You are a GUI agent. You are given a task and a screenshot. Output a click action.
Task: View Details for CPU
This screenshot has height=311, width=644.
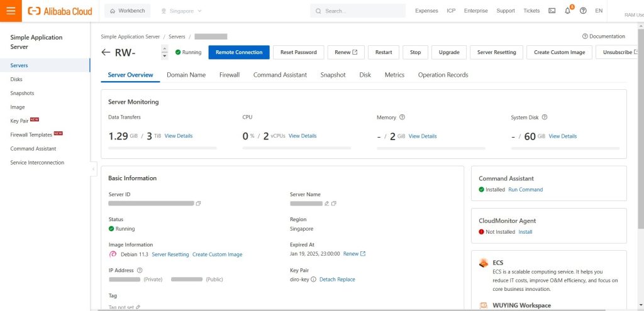(x=303, y=136)
